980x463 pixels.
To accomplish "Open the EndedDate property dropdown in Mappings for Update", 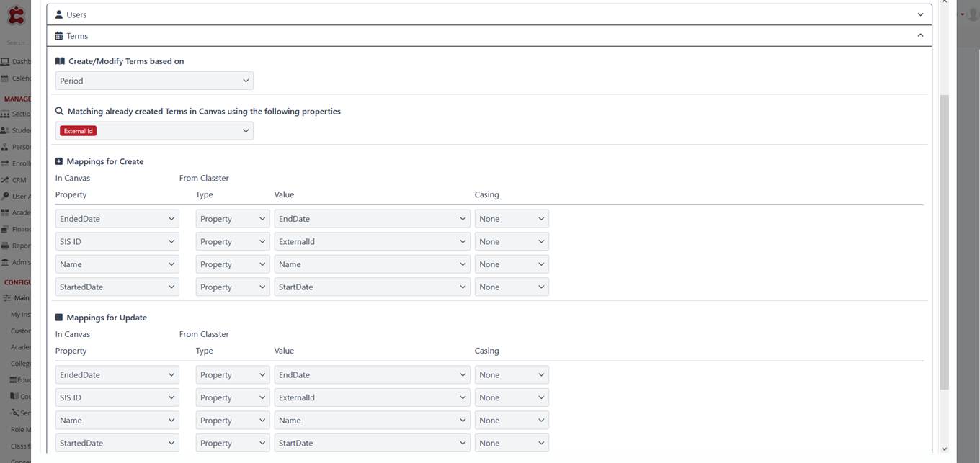I will pos(117,375).
